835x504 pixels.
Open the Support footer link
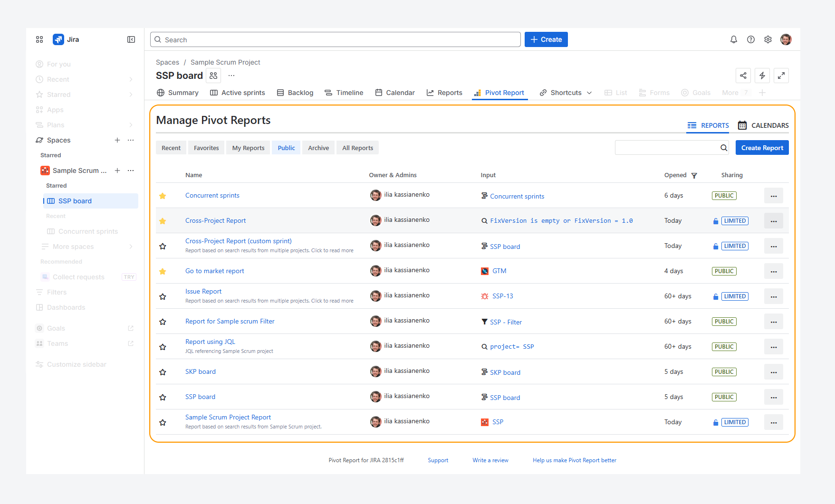click(x=438, y=460)
